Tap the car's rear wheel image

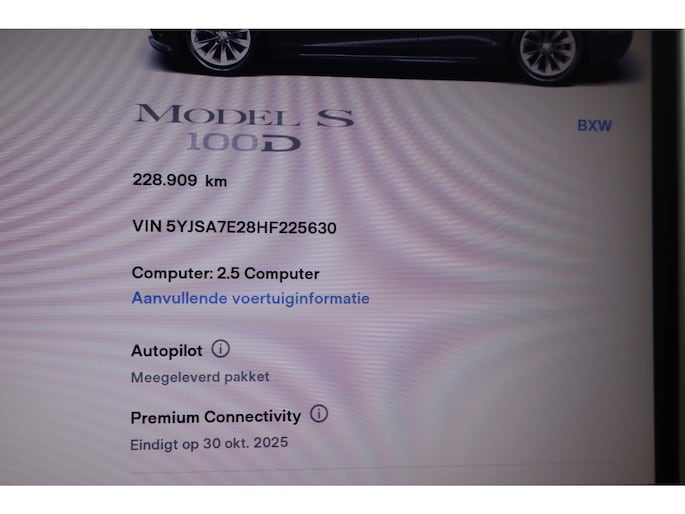click(x=547, y=55)
